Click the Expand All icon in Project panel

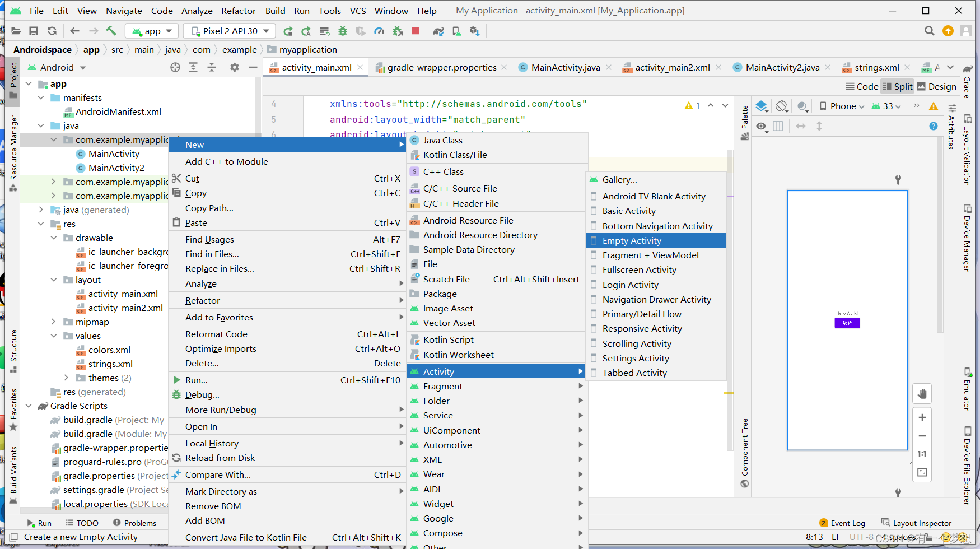(x=193, y=67)
